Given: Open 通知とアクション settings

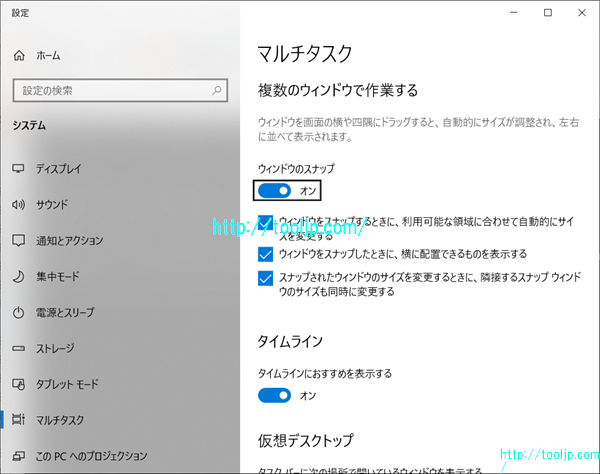Looking at the screenshot, I should (x=70, y=241).
